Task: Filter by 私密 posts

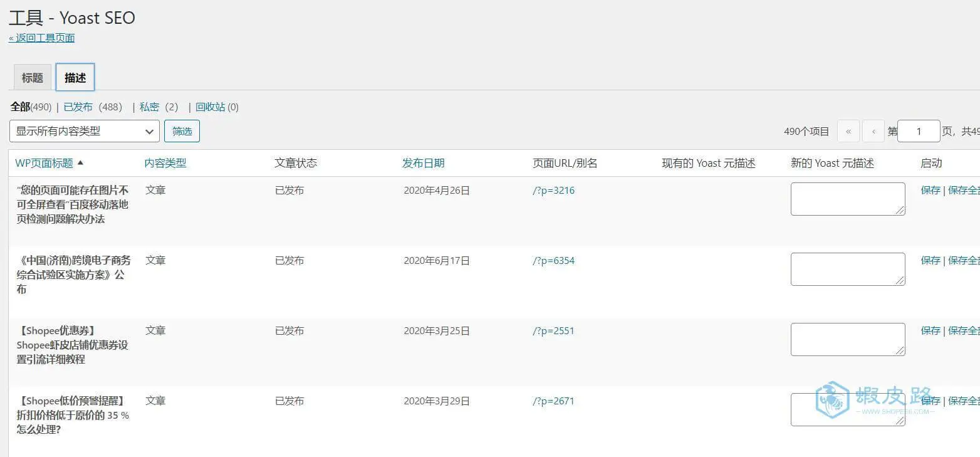Action: [150, 107]
